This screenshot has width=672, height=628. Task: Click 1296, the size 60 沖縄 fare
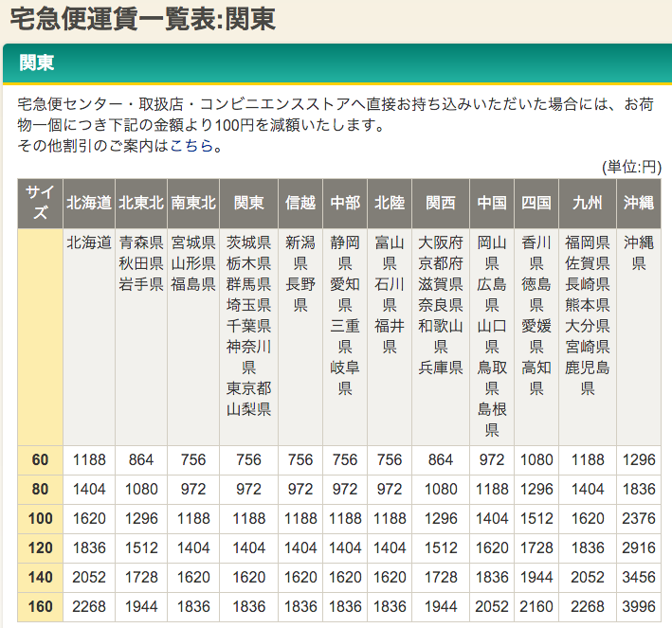pyautogui.click(x=639, y=459)
